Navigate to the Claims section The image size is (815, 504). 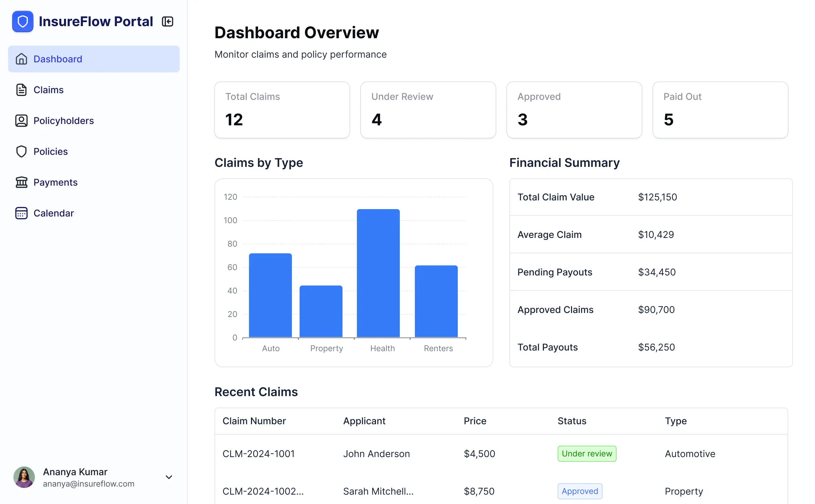[48, 90]
